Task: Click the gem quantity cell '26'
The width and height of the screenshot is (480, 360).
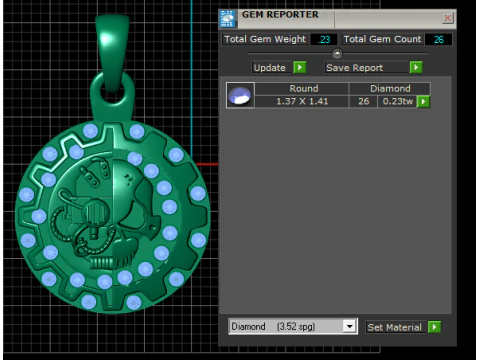Action: point(363,101)
